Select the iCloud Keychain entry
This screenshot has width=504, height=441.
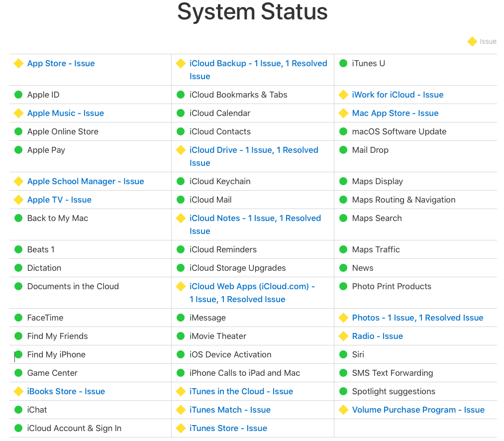click(220, 181)
